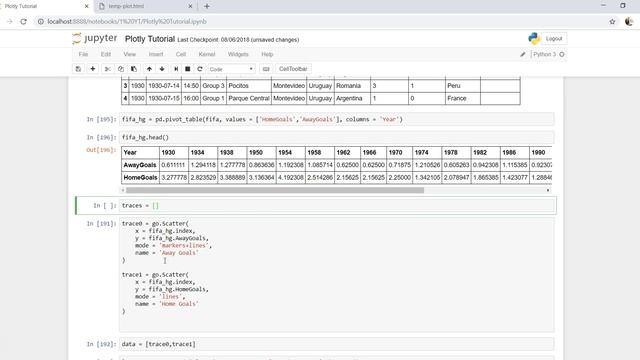Screen dimensions: 640x360
Task: Open the cell type Code dropdown
Action: coord(231,69)
